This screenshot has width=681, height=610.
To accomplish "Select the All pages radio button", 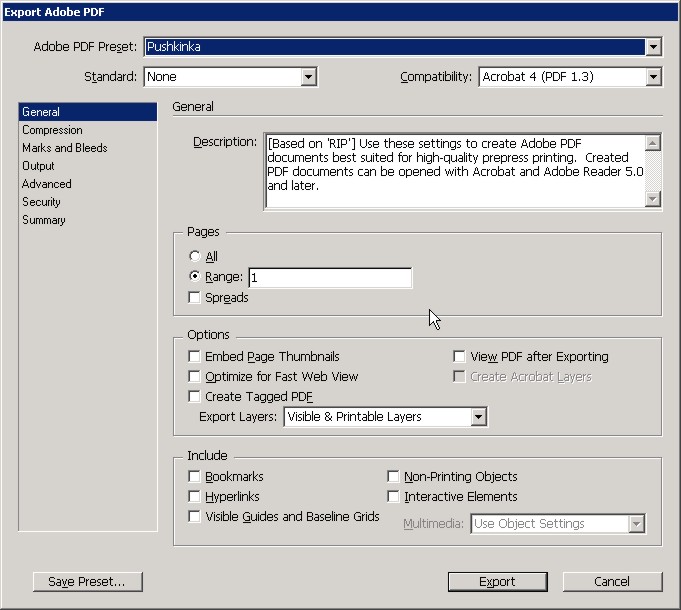I will [x=195, y=256].
